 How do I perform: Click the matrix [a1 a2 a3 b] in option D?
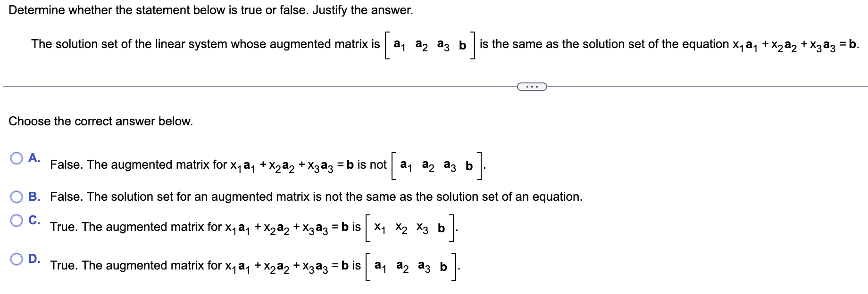(x=409, y=267)
